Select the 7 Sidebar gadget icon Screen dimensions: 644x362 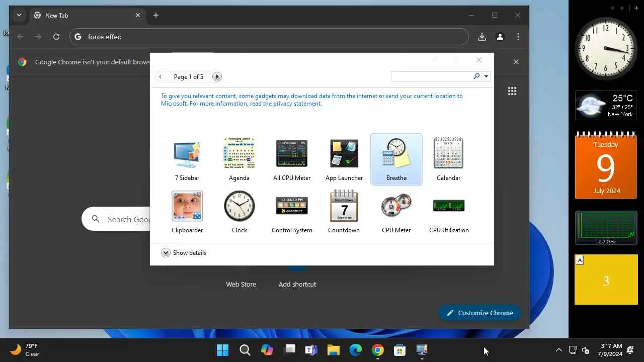[187, 154]
